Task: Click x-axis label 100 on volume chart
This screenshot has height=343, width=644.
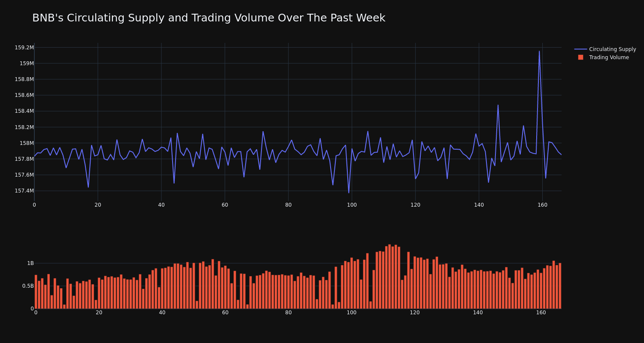Action: click(x=352, y=313)
